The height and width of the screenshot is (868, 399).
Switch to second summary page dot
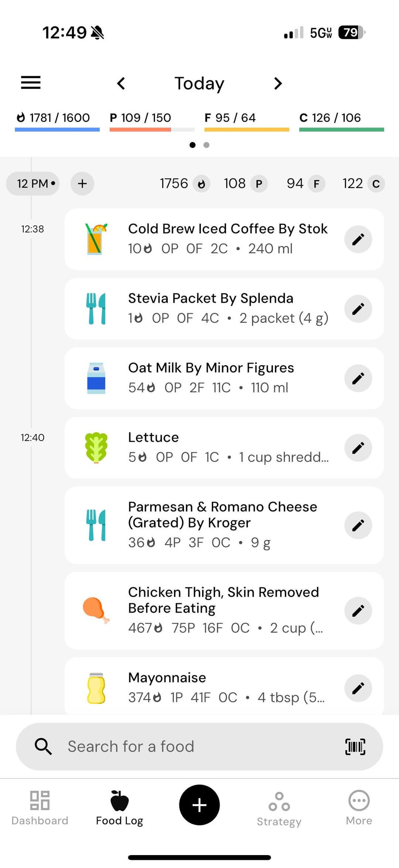pyautogui.click(x=207, y=145)
